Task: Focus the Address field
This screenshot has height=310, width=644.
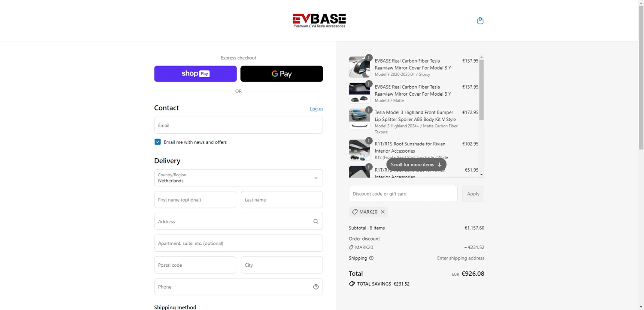Action: pos(238,222)
